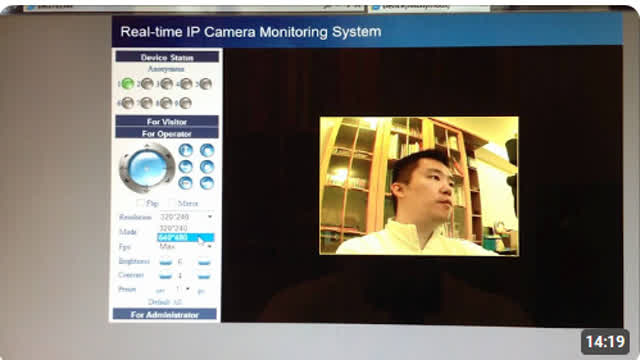Choose highlighted 640*480 resolution option

click(x=185, y=237)
